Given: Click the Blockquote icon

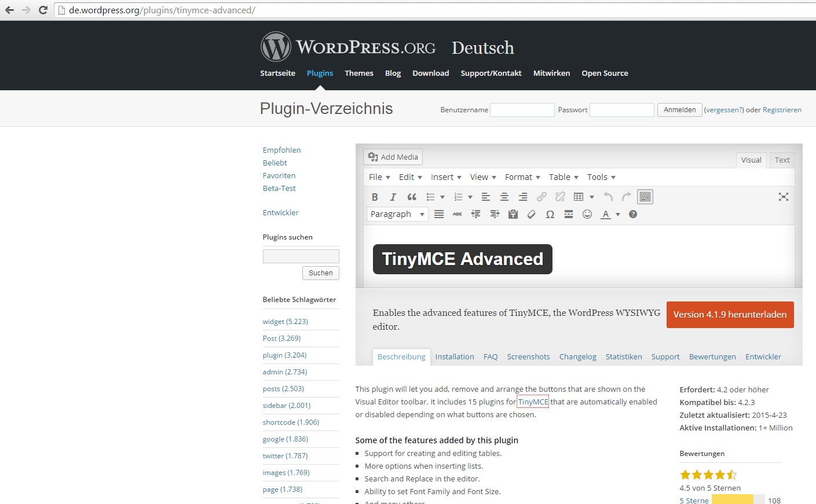Looking at the screenshot, I should click(x=412, y=197).
